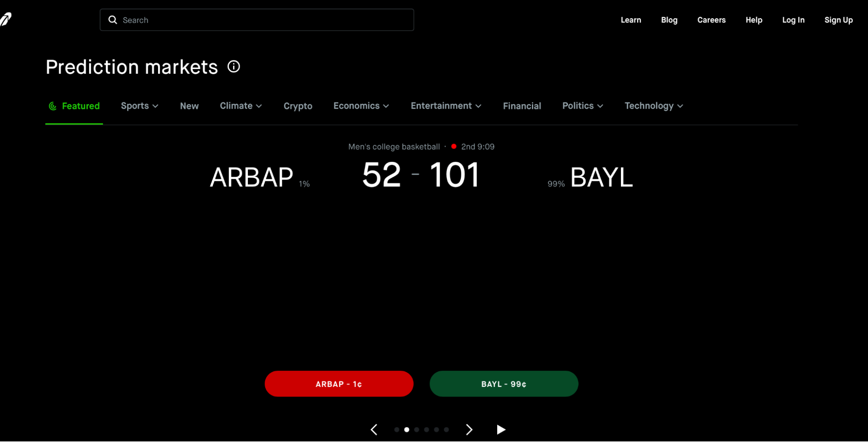
Task: Click the Sign Up link
Action: point(838,20)
